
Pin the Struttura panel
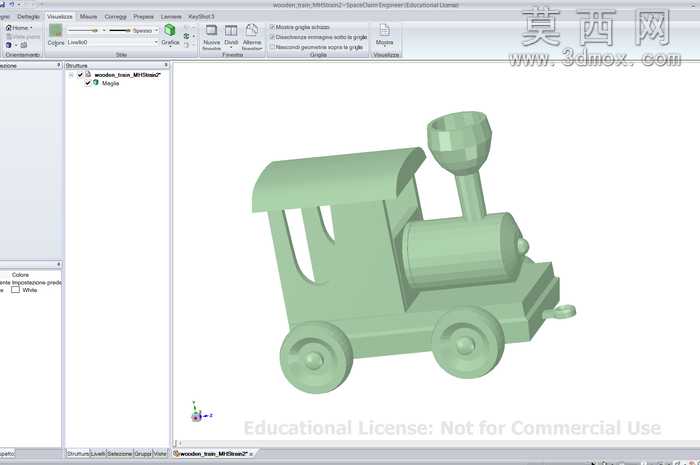click(x=166, y=65)
